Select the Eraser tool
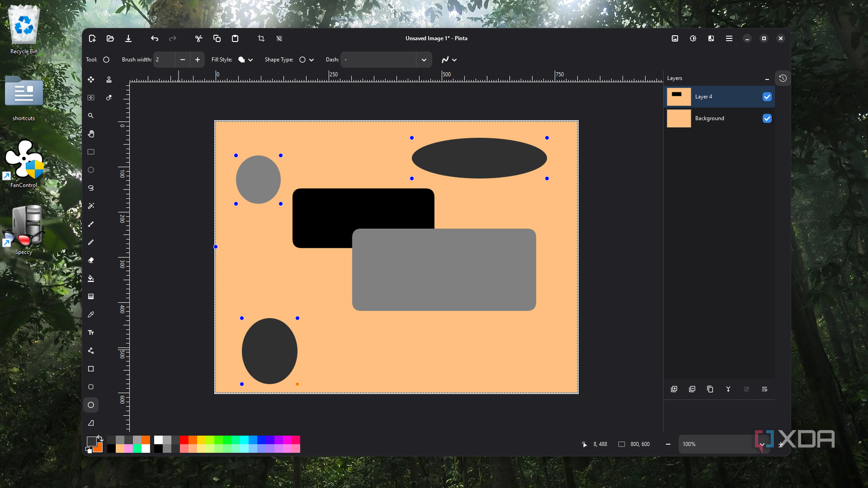Viewport: 868px width, 488px height. (91, 260)
